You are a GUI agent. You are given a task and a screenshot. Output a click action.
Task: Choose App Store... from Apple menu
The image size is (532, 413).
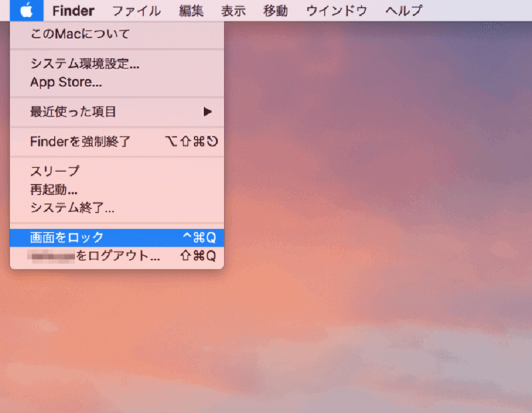point(117,82)
